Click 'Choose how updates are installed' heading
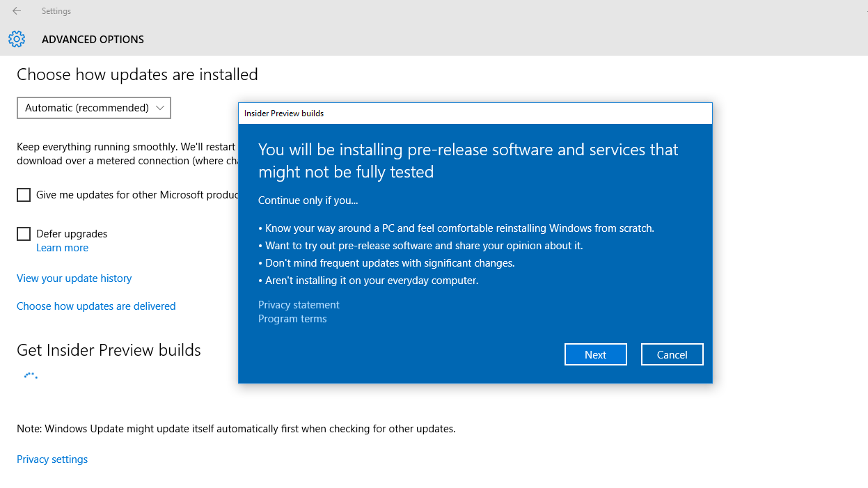The image size is (868, 488). (137, 74)
